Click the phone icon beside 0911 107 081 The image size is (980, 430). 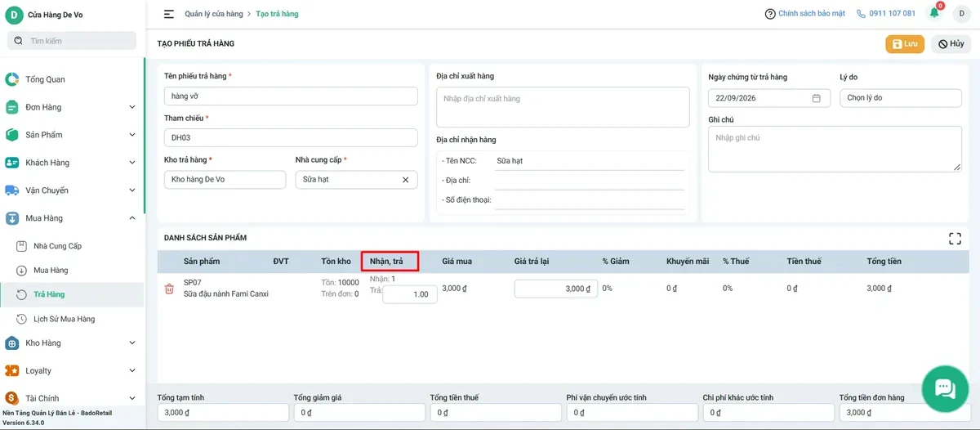pyautogui.click(x=861, y=14)
